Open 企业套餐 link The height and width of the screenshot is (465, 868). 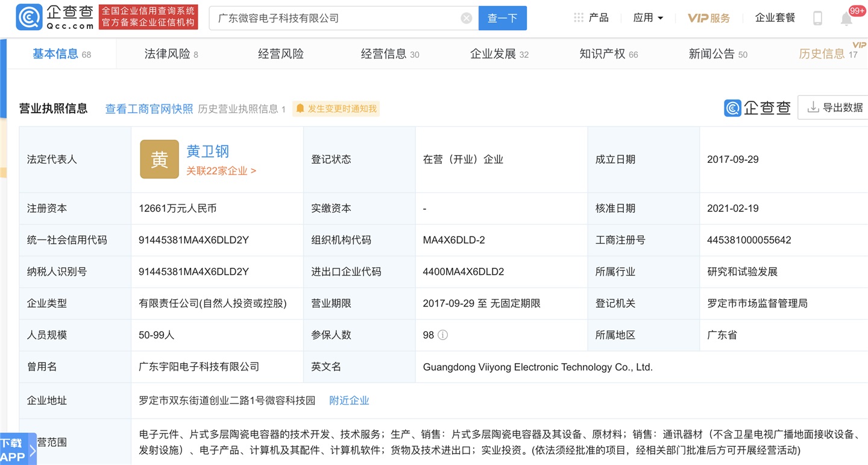click(775, 18)
